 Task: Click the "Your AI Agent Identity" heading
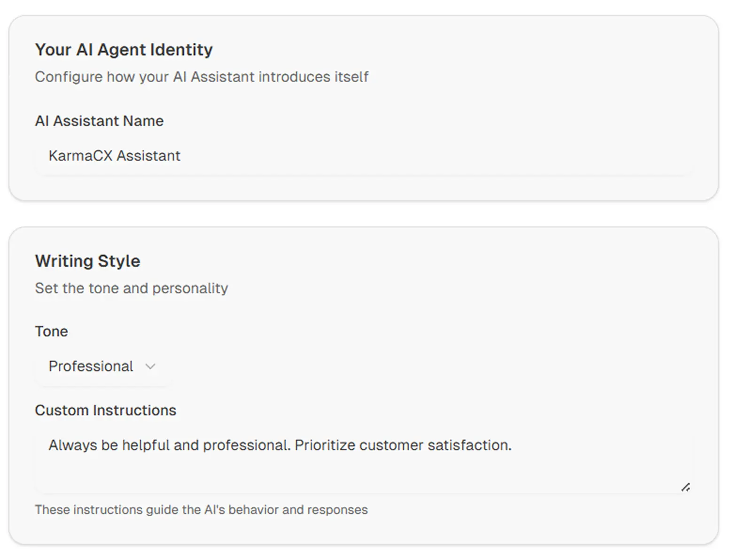[124, 50]
